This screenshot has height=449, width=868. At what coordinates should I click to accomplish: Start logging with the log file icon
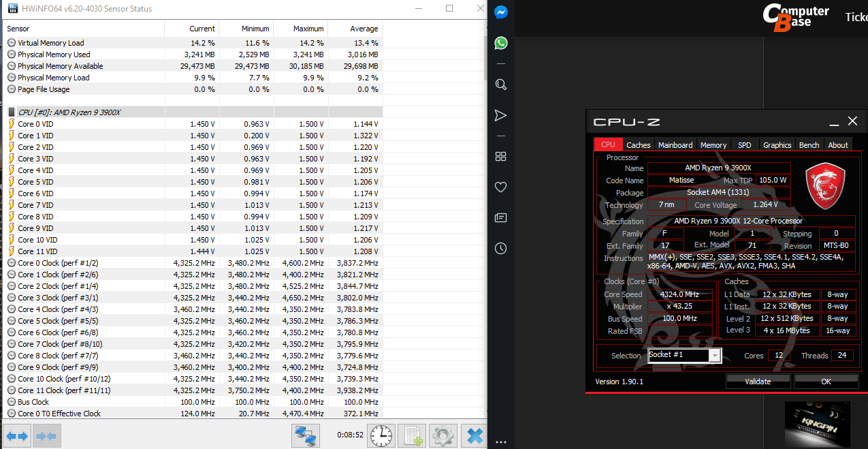click(412, 435)
